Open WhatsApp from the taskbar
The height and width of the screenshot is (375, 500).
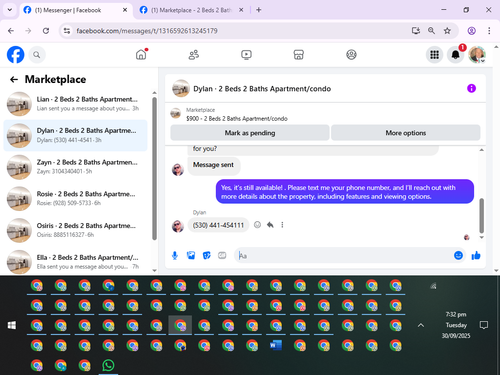pos(108,365)
